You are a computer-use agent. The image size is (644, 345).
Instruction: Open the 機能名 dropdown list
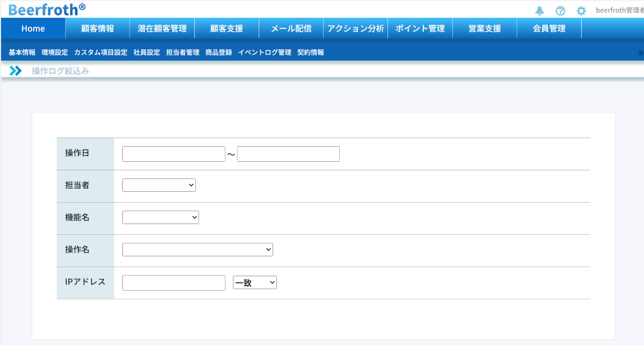160,218
